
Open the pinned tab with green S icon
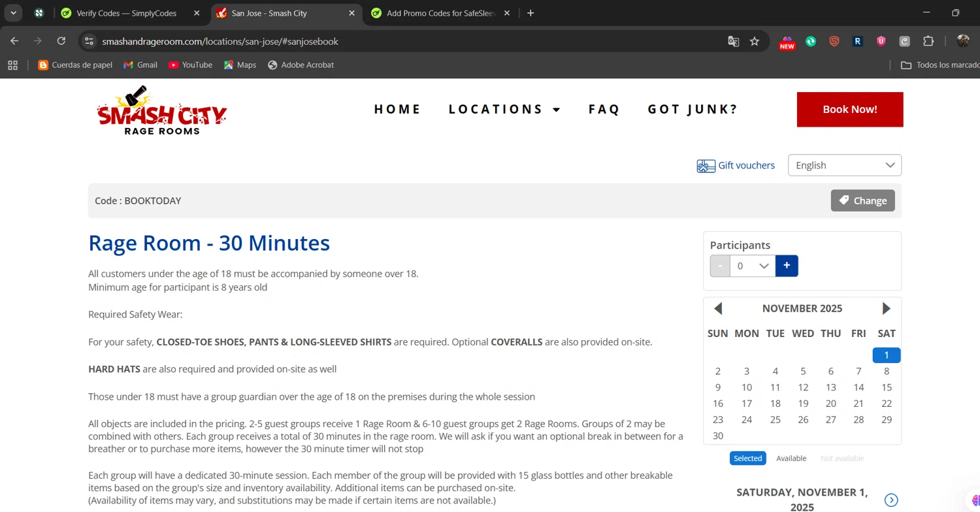[39, 13]
